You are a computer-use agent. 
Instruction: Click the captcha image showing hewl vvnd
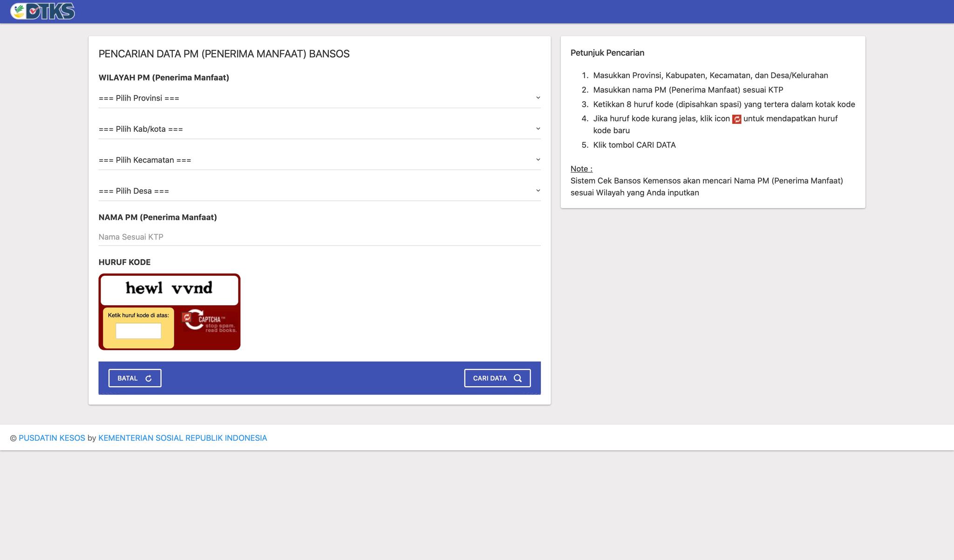click(x=169, y=289)
